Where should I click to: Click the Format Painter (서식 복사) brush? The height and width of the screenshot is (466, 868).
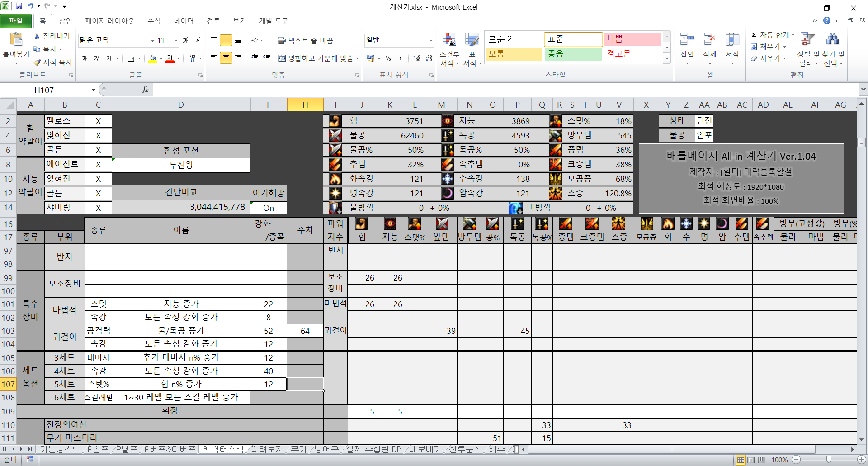coord(38,62)
